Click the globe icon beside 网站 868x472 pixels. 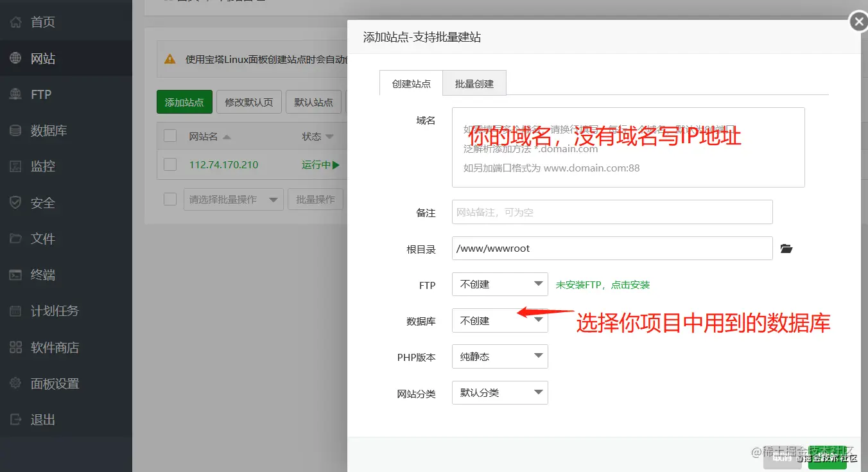pos(16,58)
